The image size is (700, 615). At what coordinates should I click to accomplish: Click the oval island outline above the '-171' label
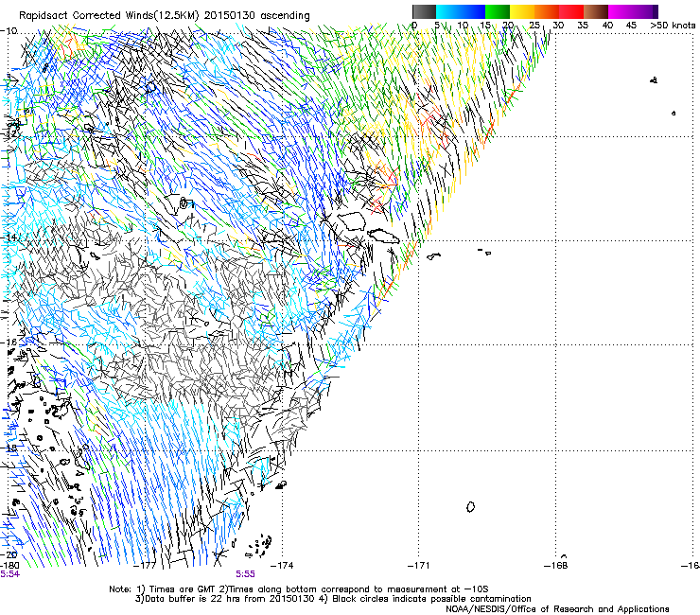470,507
